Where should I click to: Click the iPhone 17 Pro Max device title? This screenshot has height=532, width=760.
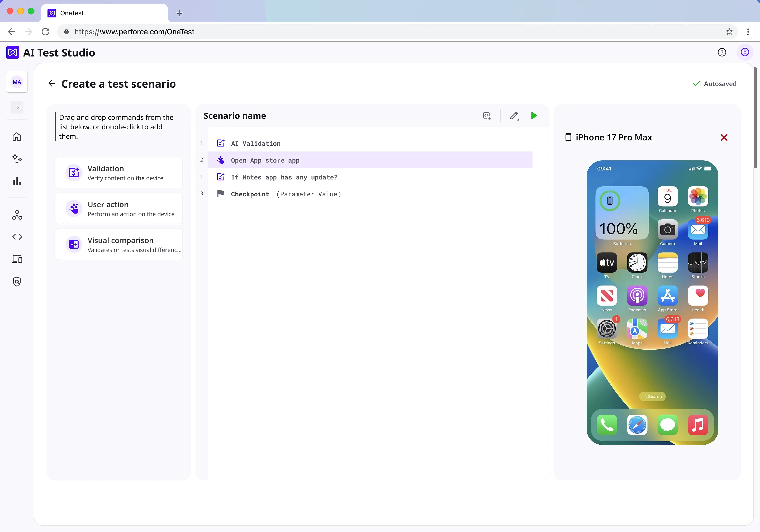point(613,137)
